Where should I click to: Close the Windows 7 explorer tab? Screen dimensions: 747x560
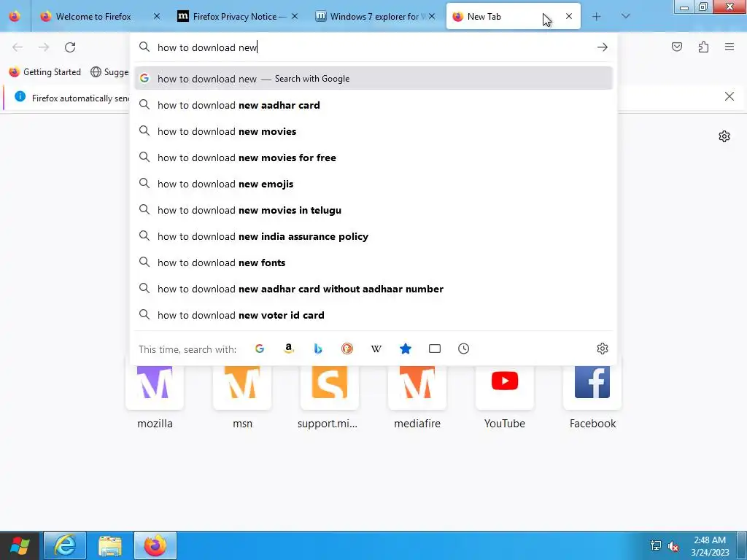pyautogui.click(x=432, y=16)
